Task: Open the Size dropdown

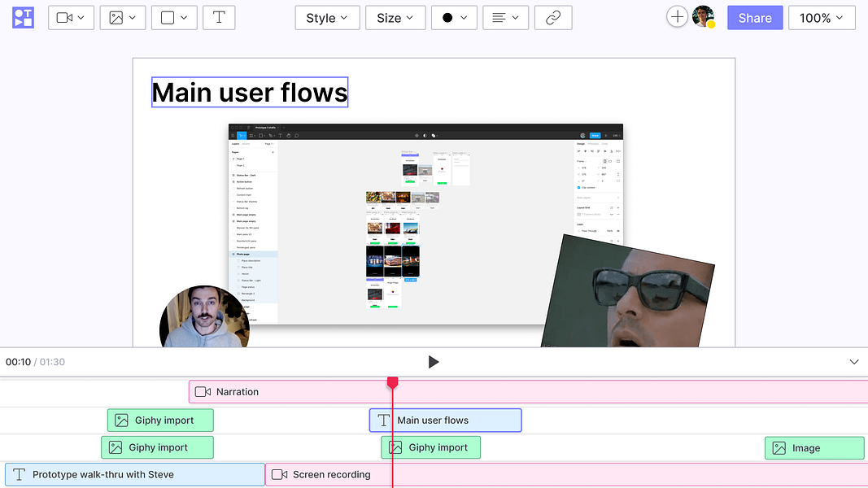Action: tap(395, 18)
